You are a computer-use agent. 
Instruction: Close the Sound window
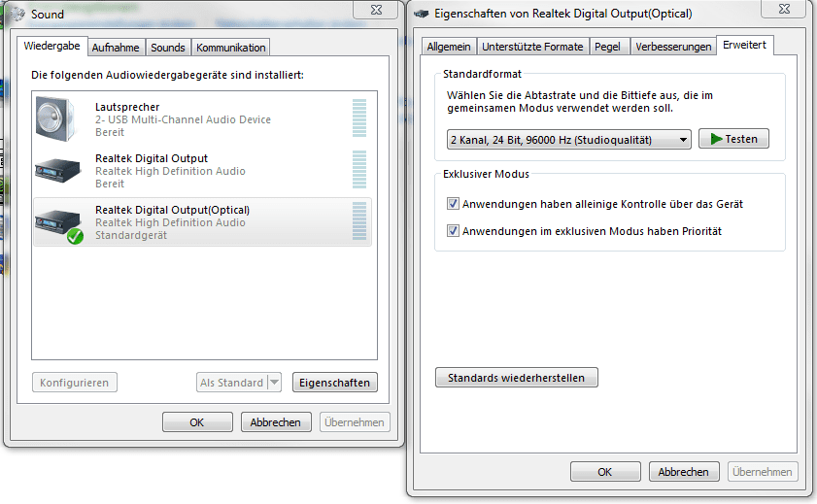click(x=376, y=10)
